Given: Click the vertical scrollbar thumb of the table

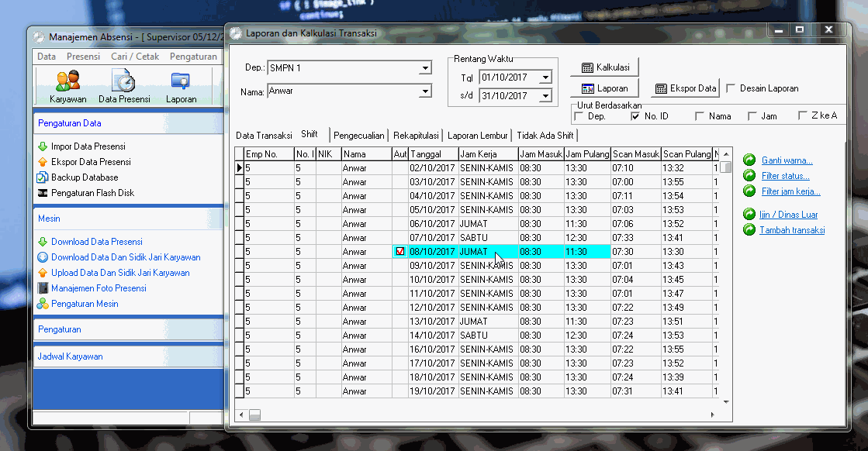Looking at the screenshot, I should [726, 167].
